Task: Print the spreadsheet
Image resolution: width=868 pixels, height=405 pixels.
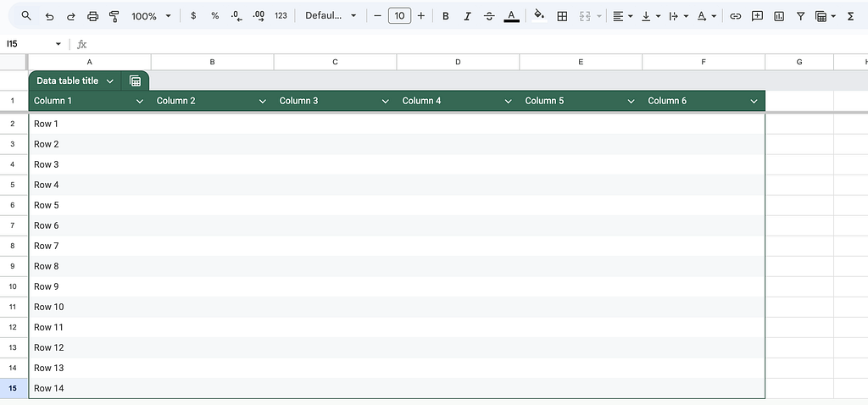Action: tap(92, 16)
